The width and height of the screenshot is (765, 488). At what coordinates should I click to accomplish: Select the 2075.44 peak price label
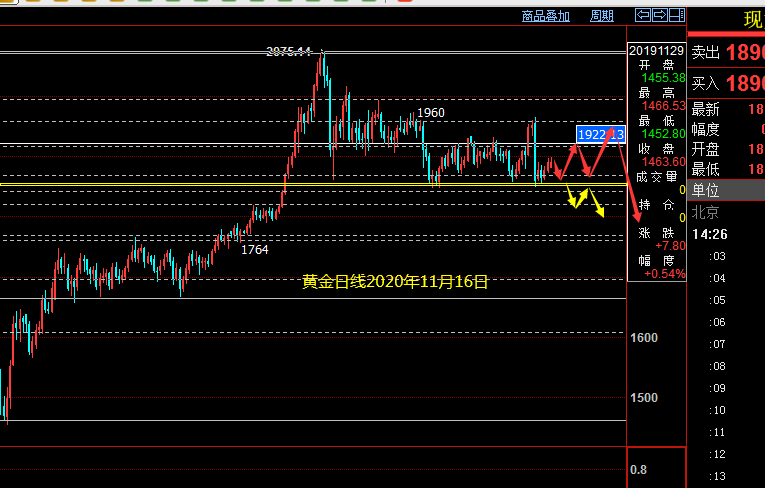[x=288, y=51]
